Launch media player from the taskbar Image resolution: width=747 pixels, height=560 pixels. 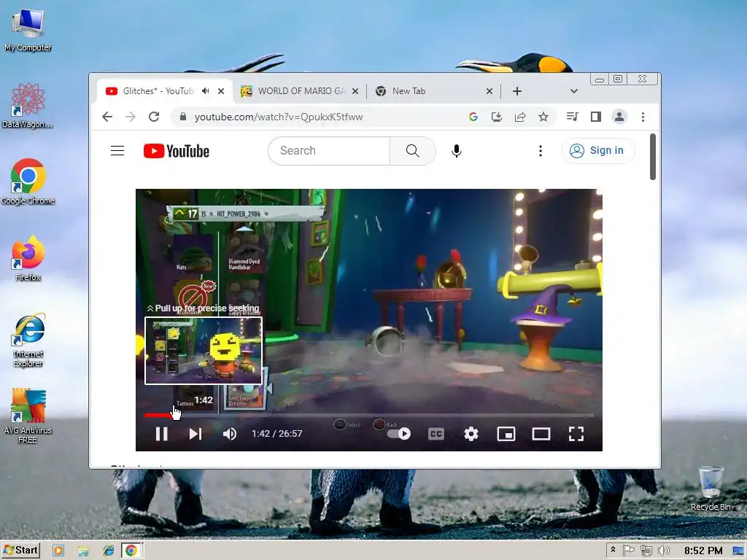coord(58,551)
